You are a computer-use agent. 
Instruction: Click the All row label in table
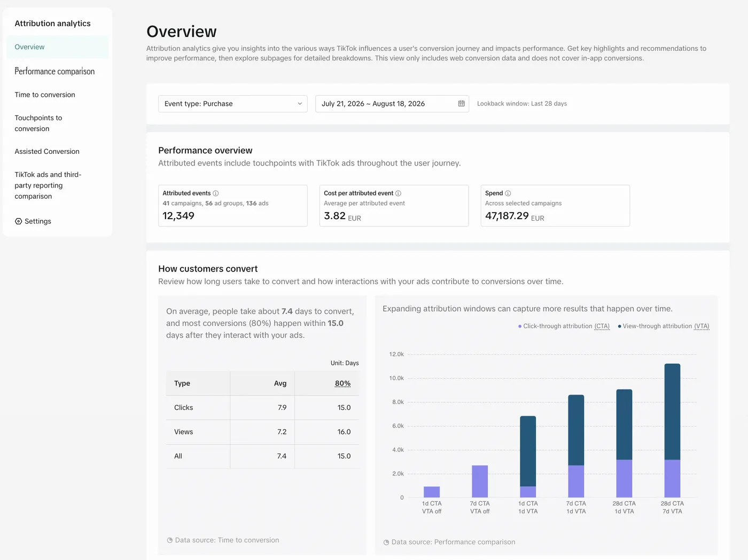[x=178, y=456]
